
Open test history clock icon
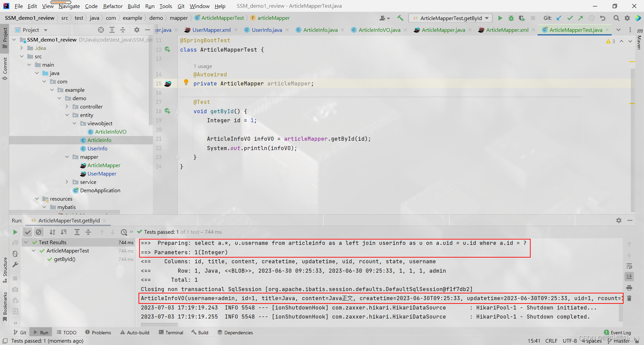pyautogui.click(x=124, y=232)
